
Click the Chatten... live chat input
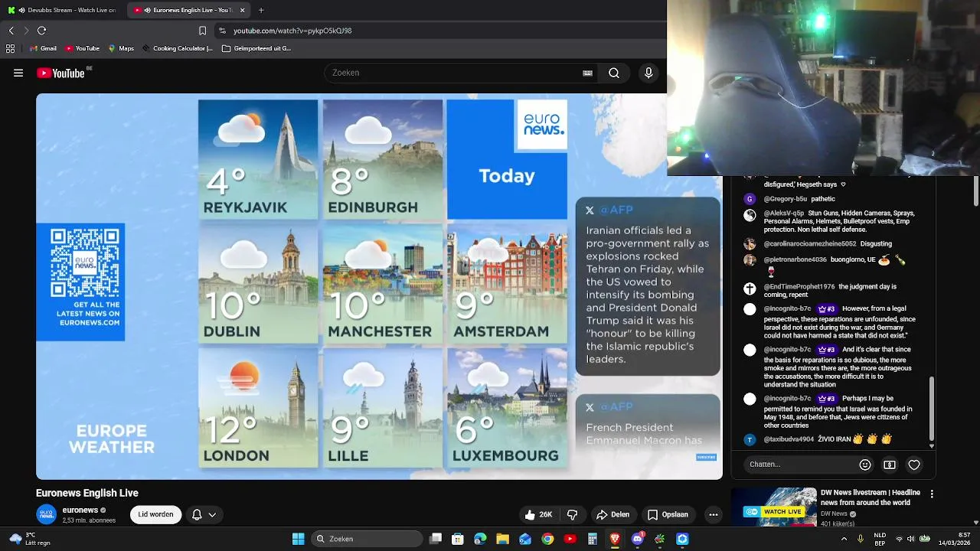(x=800, y=465)
